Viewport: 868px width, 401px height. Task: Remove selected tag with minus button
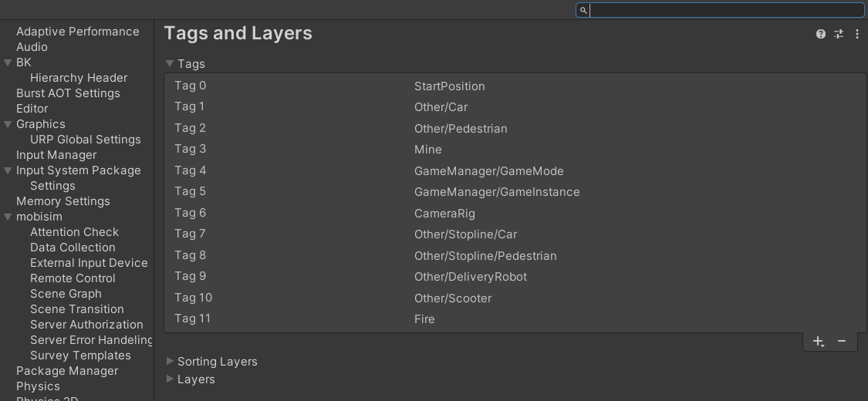pos(842,342)
